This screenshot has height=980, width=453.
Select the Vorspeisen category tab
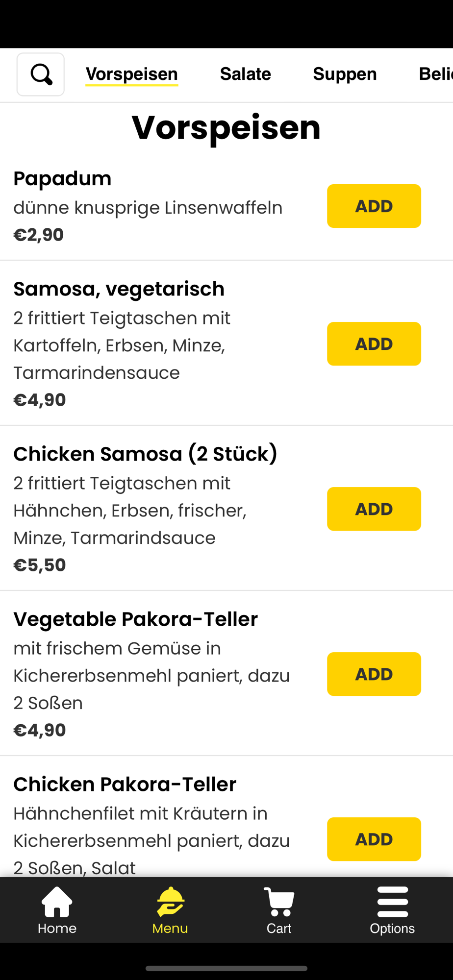132,74
